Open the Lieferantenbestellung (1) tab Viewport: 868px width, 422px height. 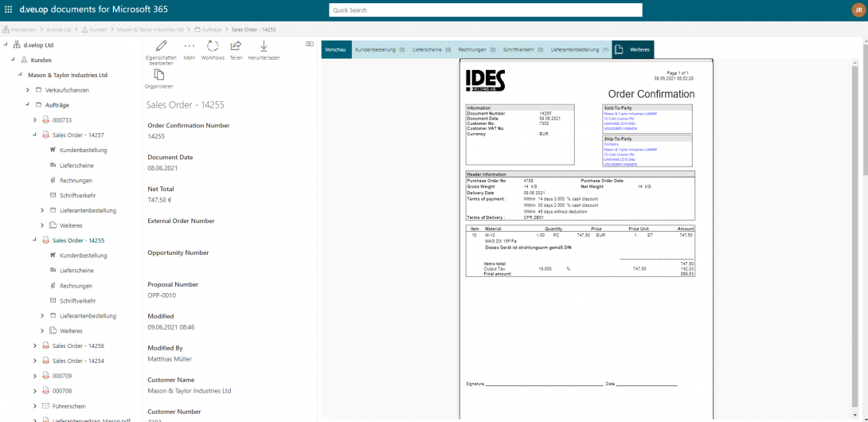(x=580, y=50)
